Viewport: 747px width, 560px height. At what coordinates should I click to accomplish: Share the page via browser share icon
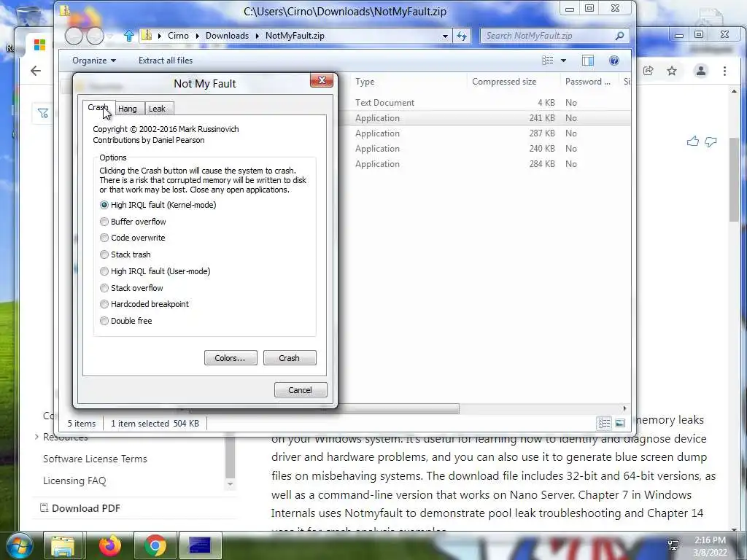[x=648, y=71]
